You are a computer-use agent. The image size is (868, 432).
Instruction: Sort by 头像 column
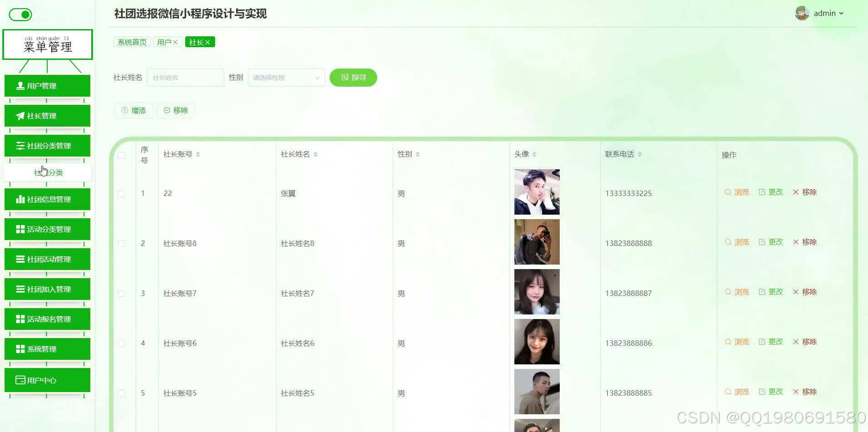tap(534, 154)
